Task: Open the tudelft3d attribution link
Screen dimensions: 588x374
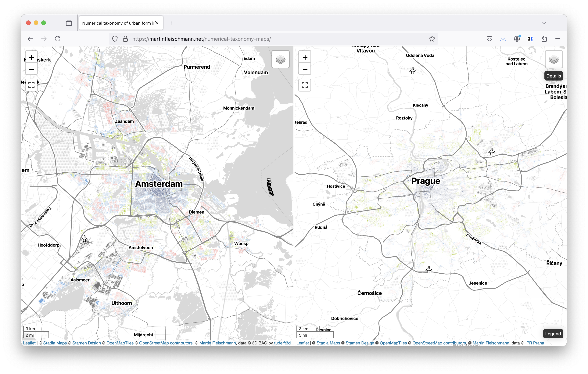Action: click(x=282, y=343)
